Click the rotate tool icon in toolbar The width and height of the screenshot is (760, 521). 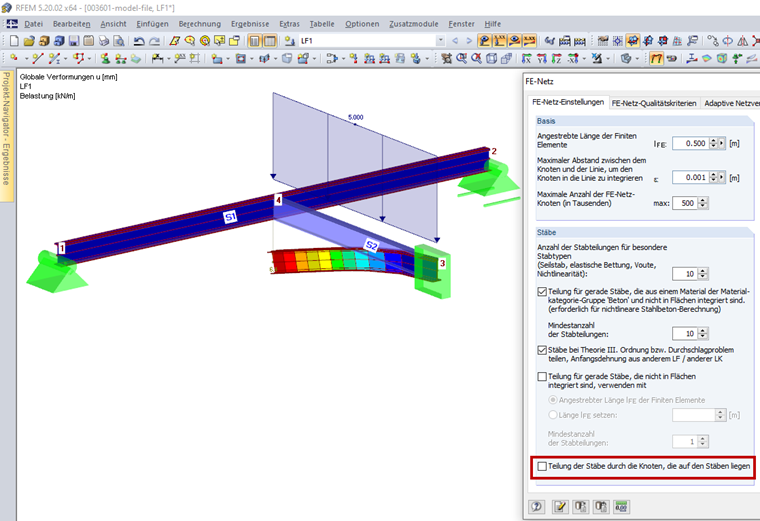click(728, 41)
